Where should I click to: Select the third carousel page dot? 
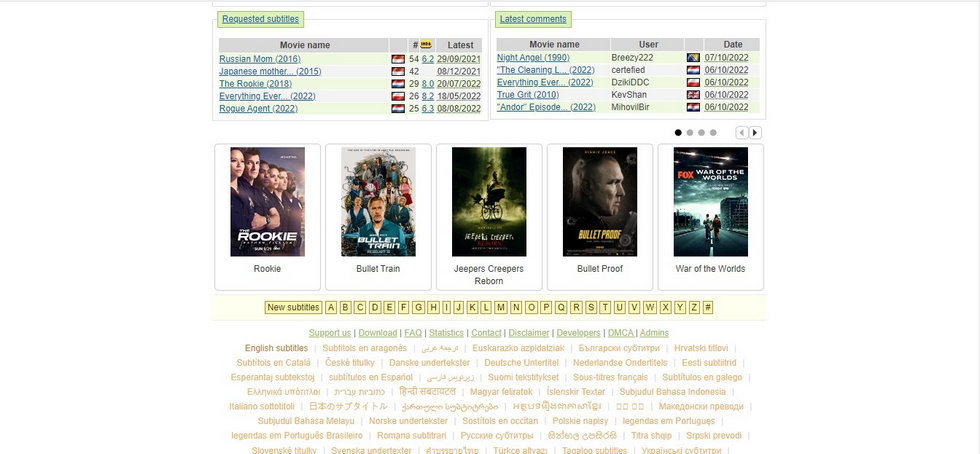tap(701, 133)
